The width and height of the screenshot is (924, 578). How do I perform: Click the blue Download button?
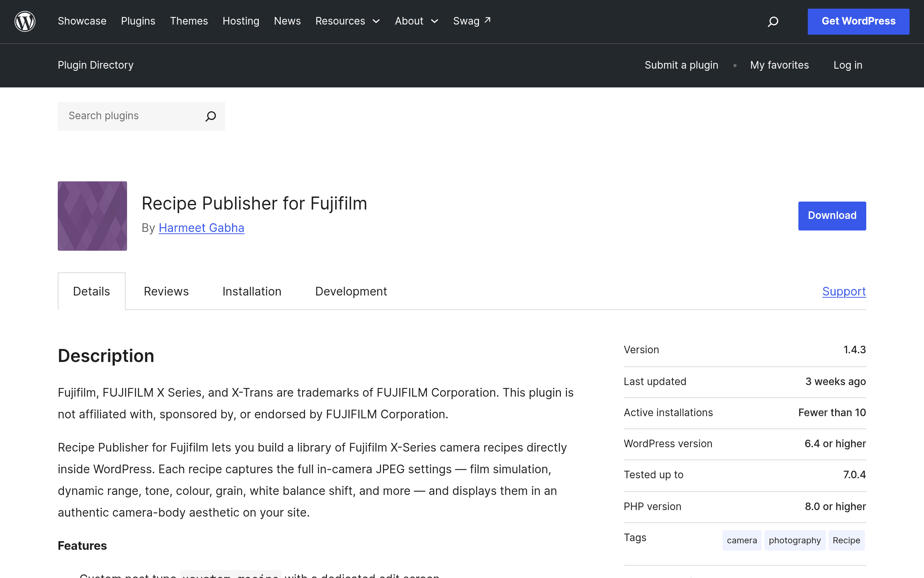(832, 216)
